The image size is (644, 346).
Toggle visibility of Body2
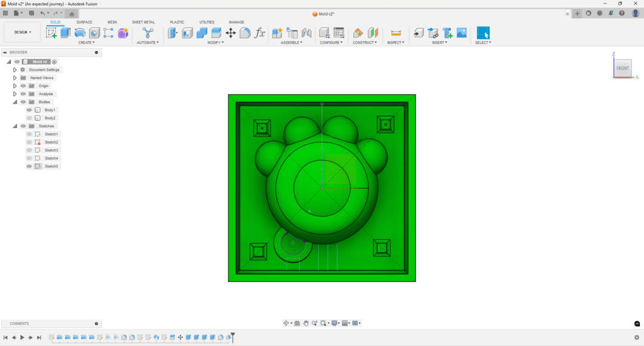coord(29,118)
